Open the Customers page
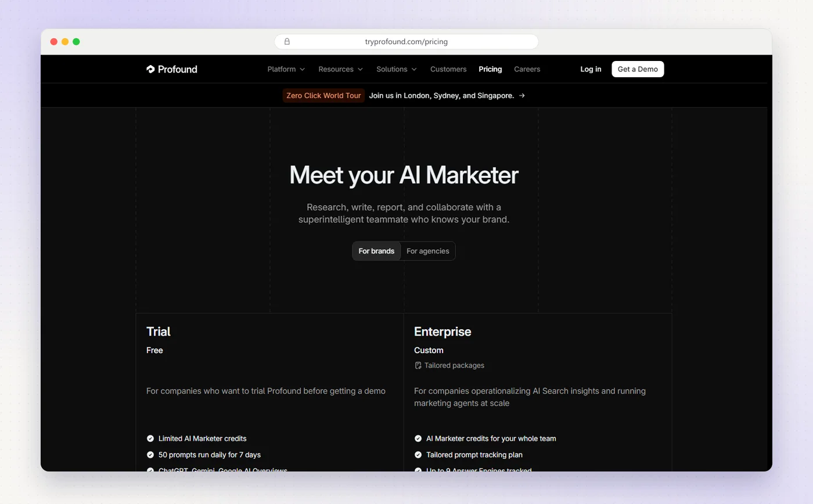The height and width of the screenshot is (504, 813). click(448, 69)
